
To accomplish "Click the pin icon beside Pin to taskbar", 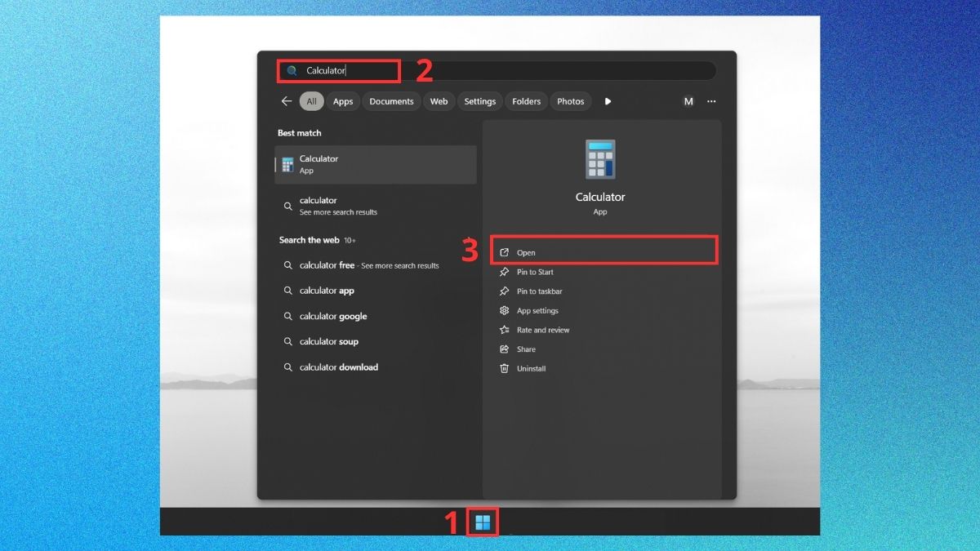I will point(504,291).
